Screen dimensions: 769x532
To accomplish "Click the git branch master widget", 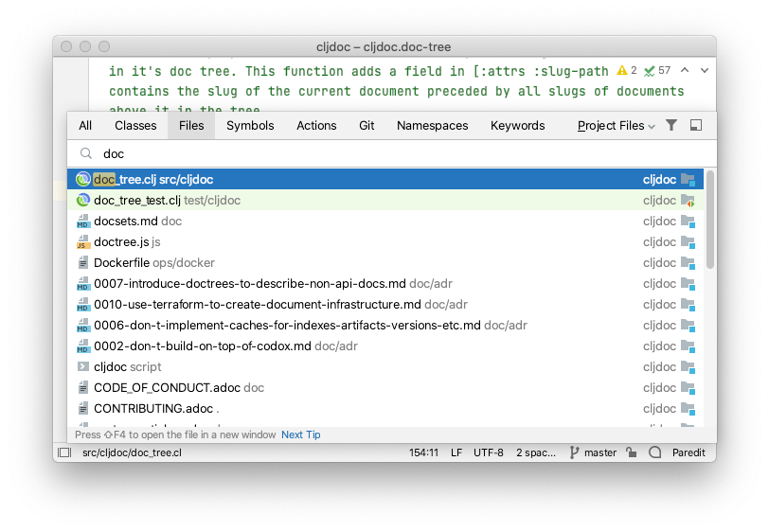I will coord(593,452).
